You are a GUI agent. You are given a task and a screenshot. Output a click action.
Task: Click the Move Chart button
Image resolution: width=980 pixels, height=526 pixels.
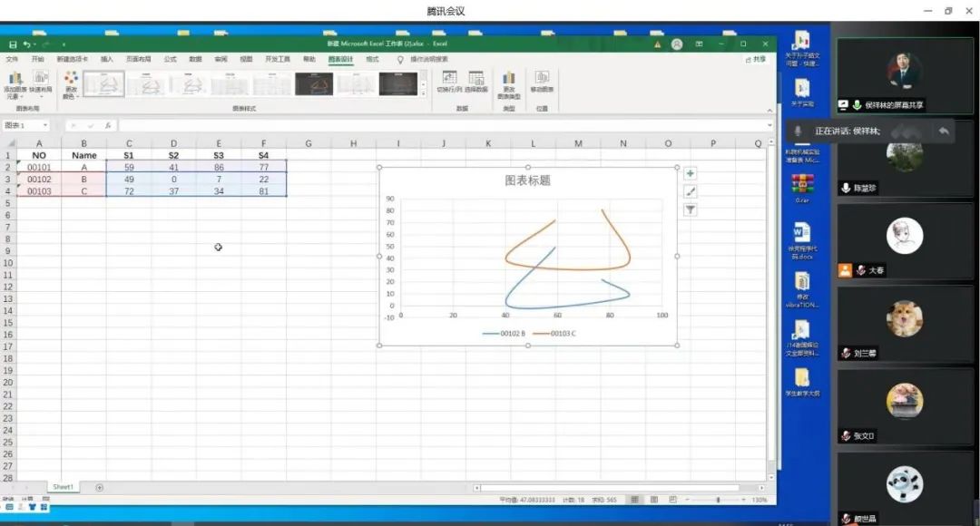point(542,83)
